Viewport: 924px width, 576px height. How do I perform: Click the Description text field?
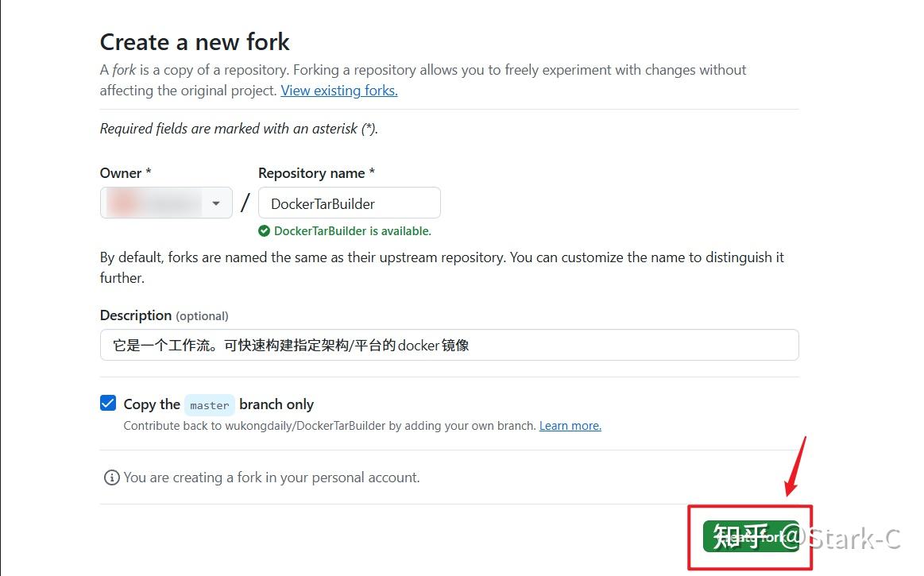tap(448, 344)
